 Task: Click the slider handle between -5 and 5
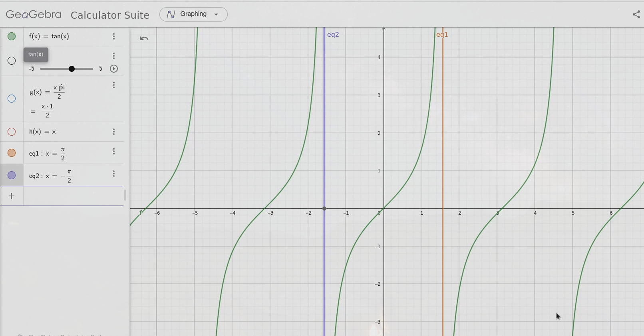[x=72, y=69]
